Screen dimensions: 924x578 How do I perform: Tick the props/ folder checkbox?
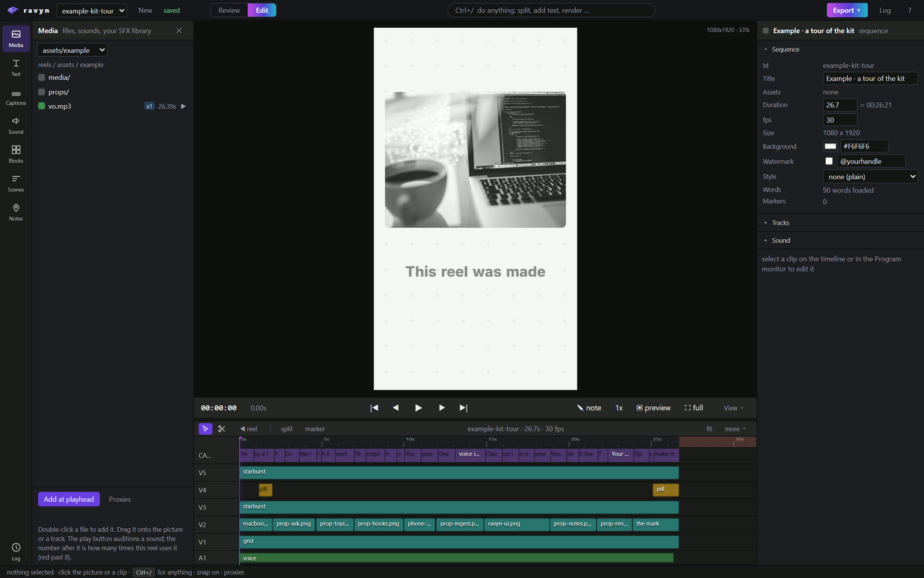tap(42, 92)
